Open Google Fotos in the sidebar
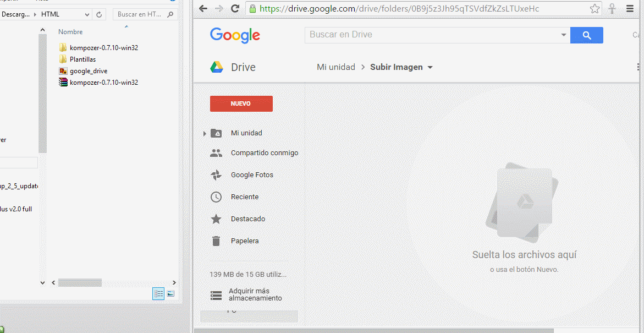644x333 pixels. (252, 174)
